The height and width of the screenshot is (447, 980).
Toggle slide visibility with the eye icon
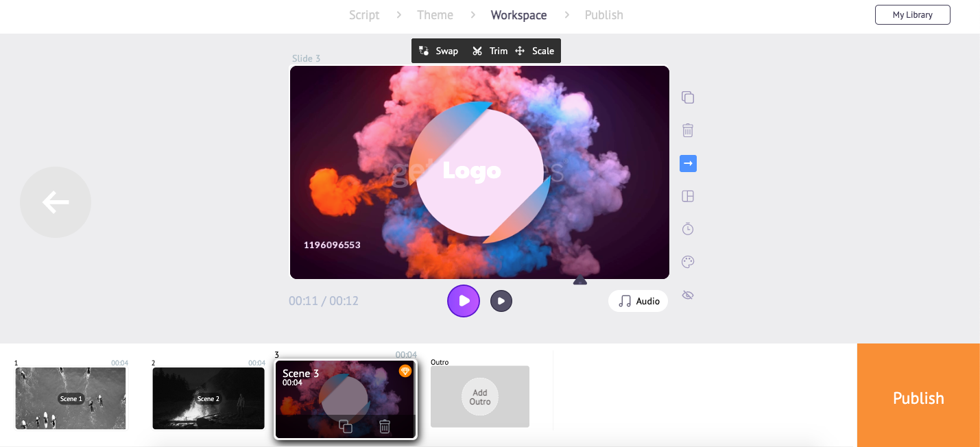688,294
